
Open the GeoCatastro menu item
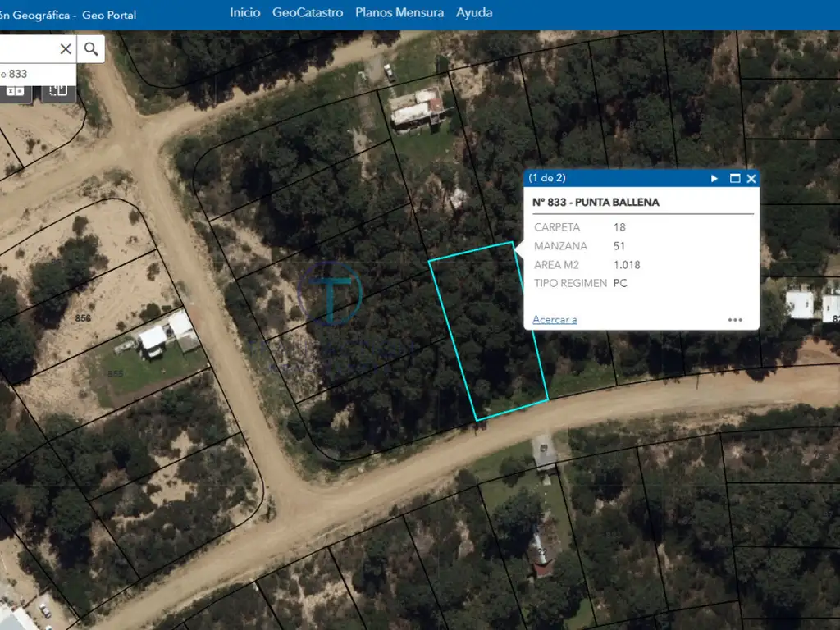308,12
